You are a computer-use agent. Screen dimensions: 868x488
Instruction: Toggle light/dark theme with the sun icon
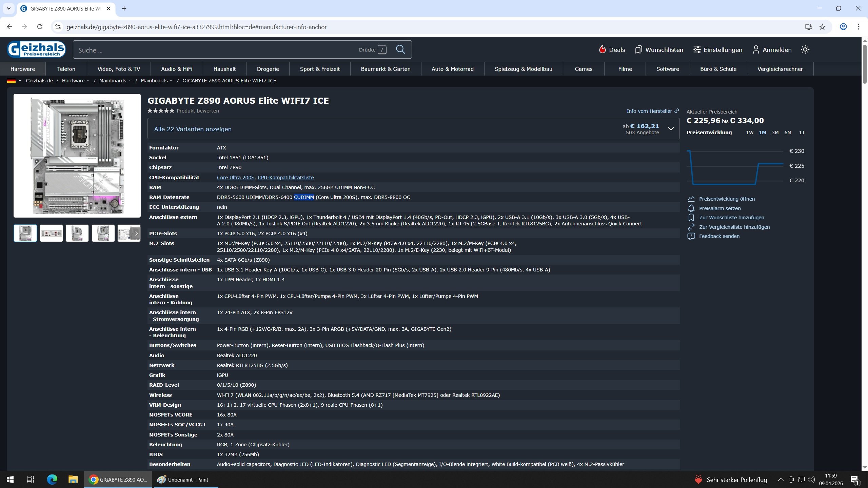coord(805,50)
